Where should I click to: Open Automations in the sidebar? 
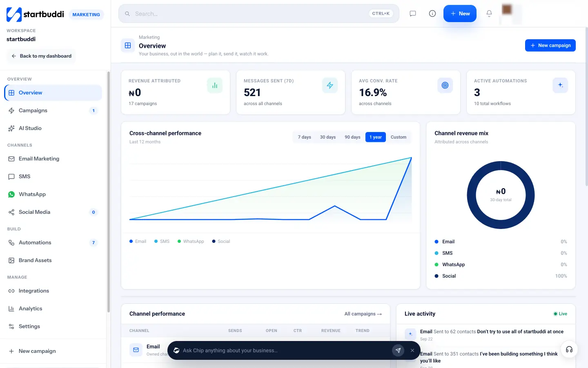[53, 242]
